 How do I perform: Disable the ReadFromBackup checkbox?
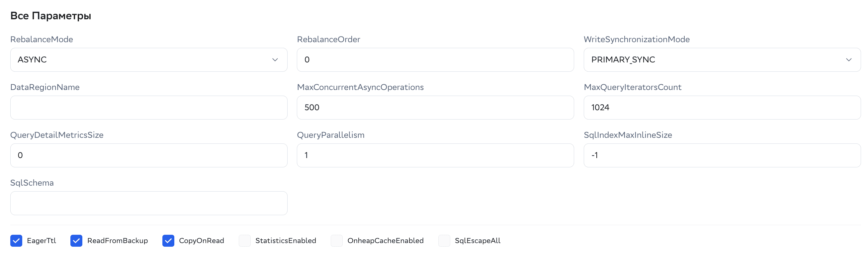pos(76,241)
